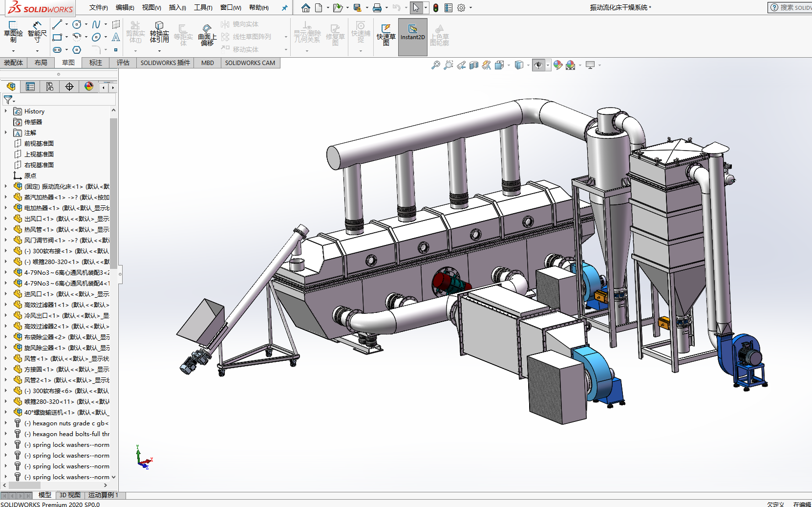Click the Rebuild traffic light icon
The image size is (812, 507).
[436, 8]
